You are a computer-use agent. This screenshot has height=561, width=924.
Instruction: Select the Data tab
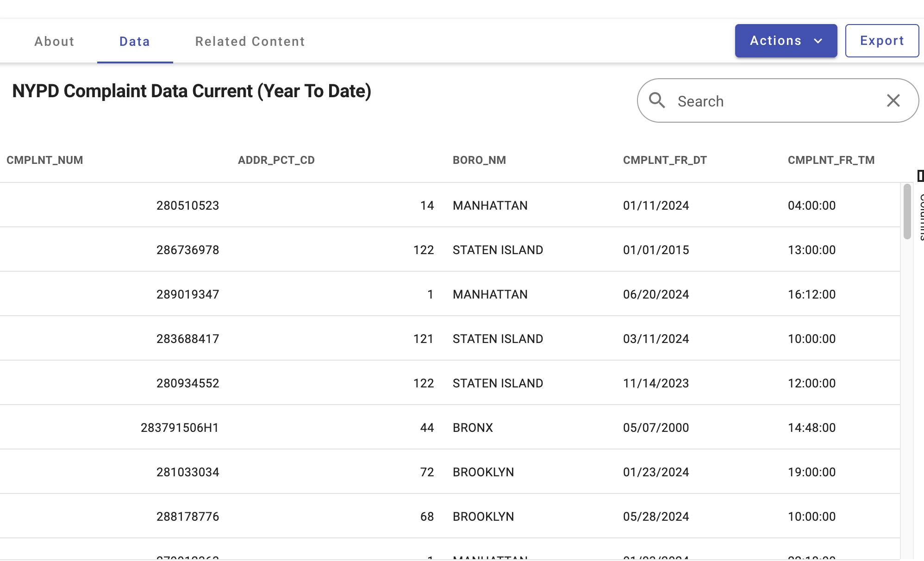coord(135,42)
